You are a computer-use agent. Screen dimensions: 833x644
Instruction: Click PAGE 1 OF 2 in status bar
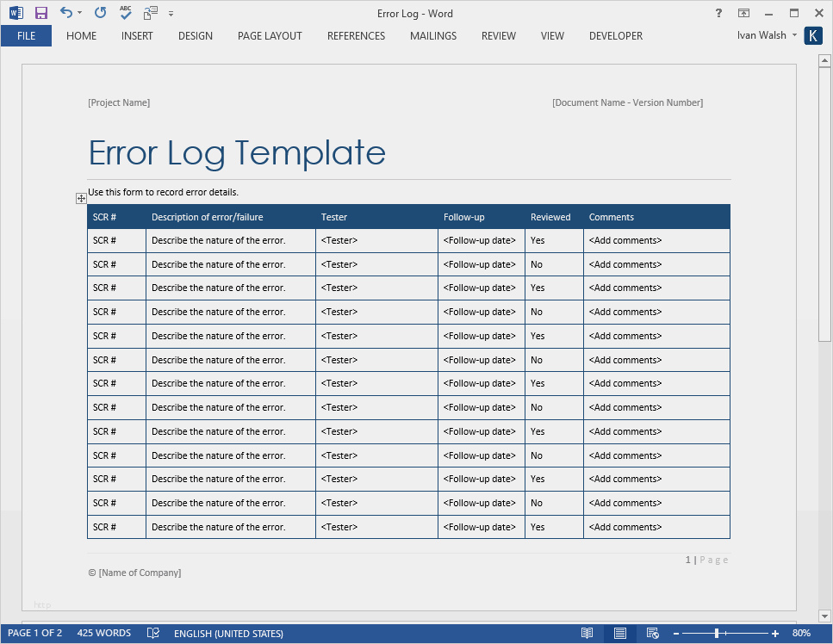tap(34, 633)
